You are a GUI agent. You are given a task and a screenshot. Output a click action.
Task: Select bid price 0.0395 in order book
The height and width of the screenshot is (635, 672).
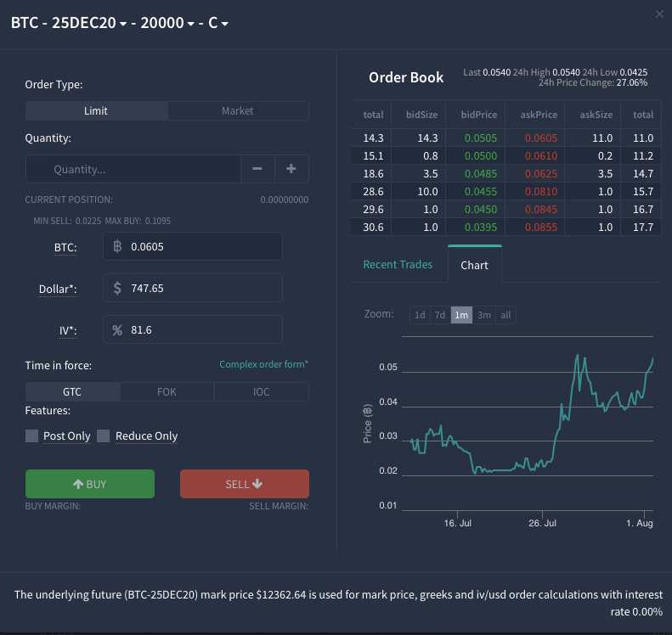(481, 228)
